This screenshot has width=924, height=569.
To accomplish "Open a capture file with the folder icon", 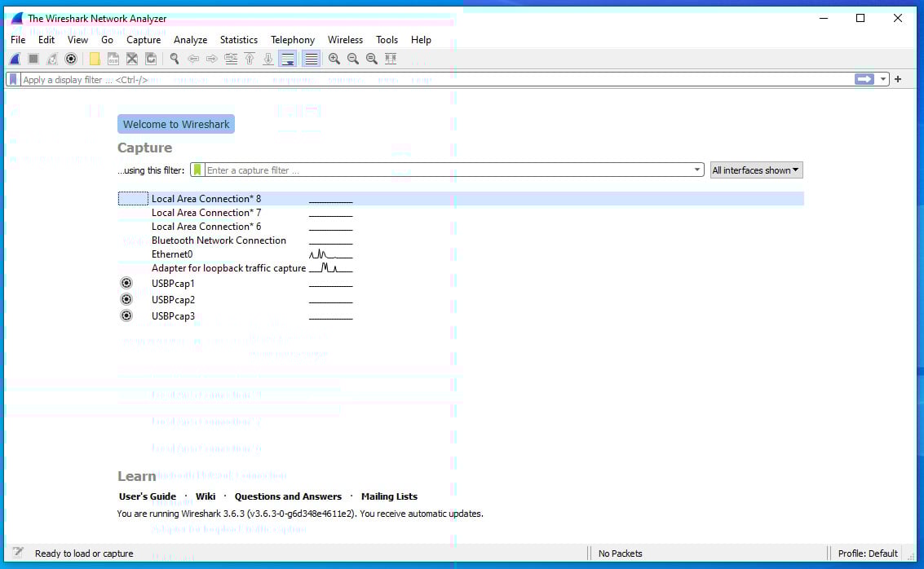I will [95, 59].
